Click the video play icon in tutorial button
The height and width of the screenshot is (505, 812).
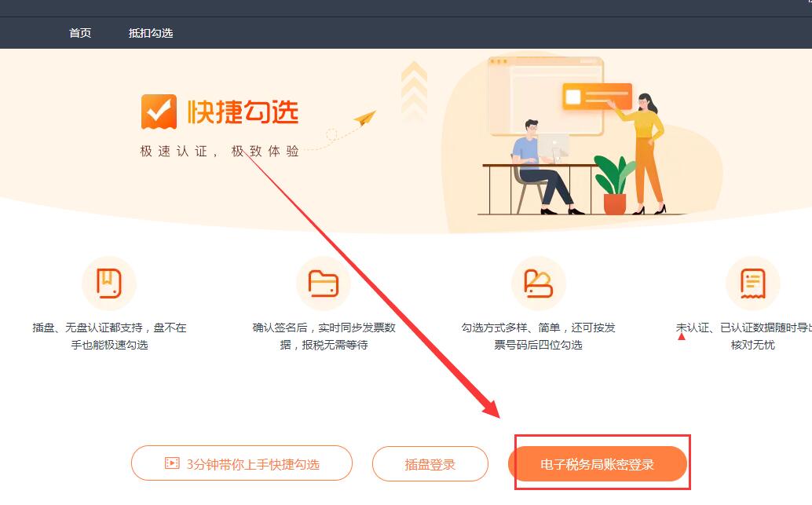coord(172,463)
